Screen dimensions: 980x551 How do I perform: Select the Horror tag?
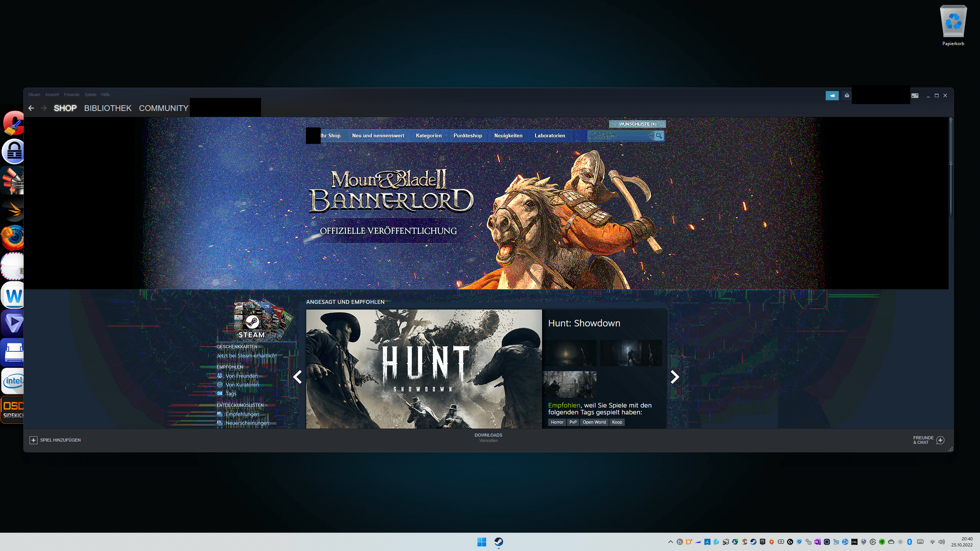pyautogui.click(x=557, y=422)
